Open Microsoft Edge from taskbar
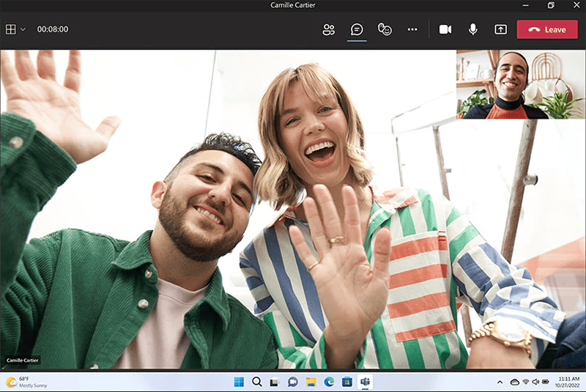Screen dimensions: 586x392 329,382
